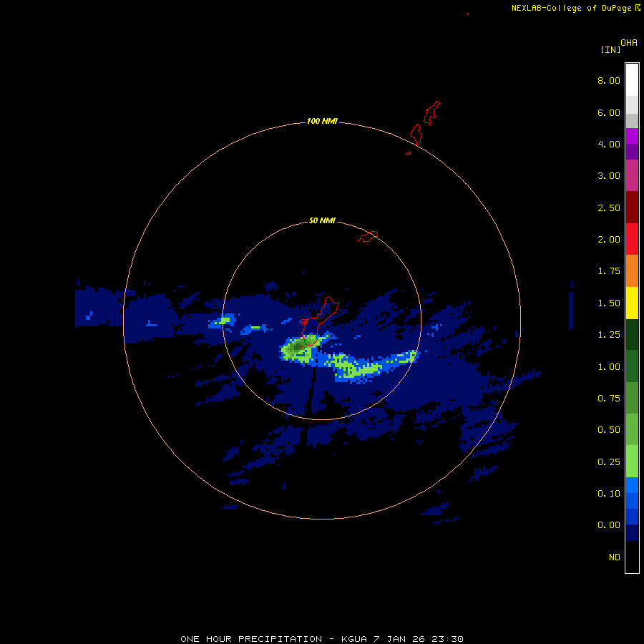Click the ND legend label
The width and height of the screenshot is (644, 644).
coord(615,557)
